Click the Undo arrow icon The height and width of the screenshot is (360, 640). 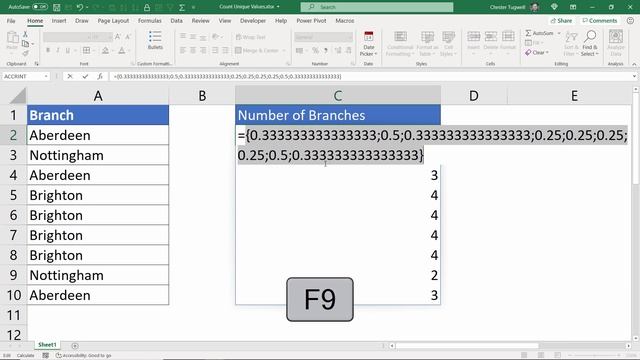(x=80, y=7)
